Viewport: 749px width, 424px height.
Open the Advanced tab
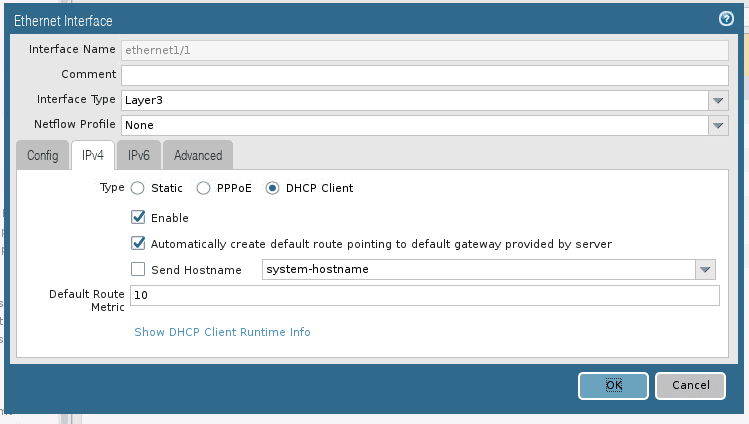[198, 155]
